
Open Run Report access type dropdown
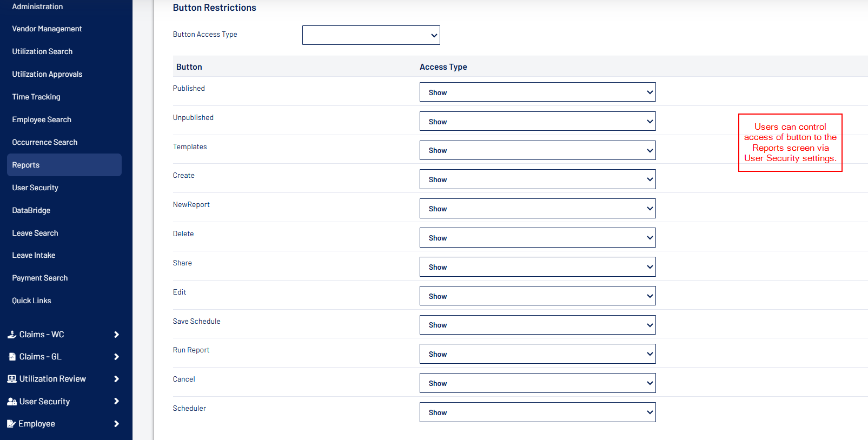538,354
